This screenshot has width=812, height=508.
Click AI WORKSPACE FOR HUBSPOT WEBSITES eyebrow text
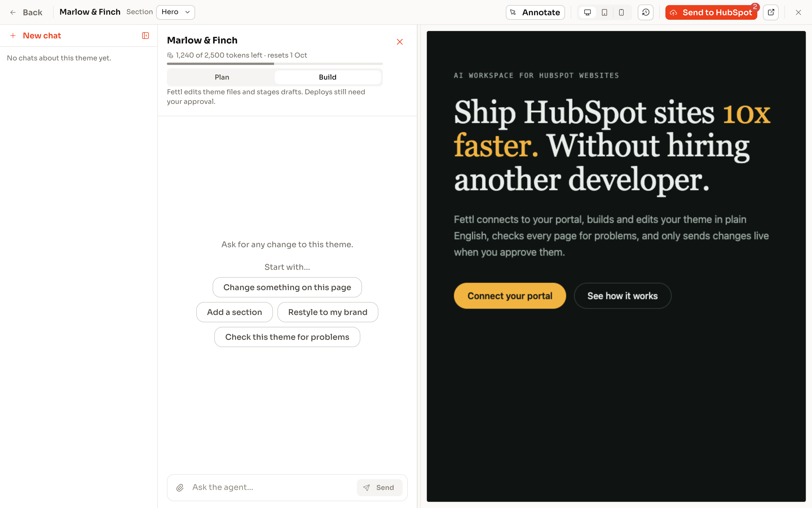click(536, 76)
